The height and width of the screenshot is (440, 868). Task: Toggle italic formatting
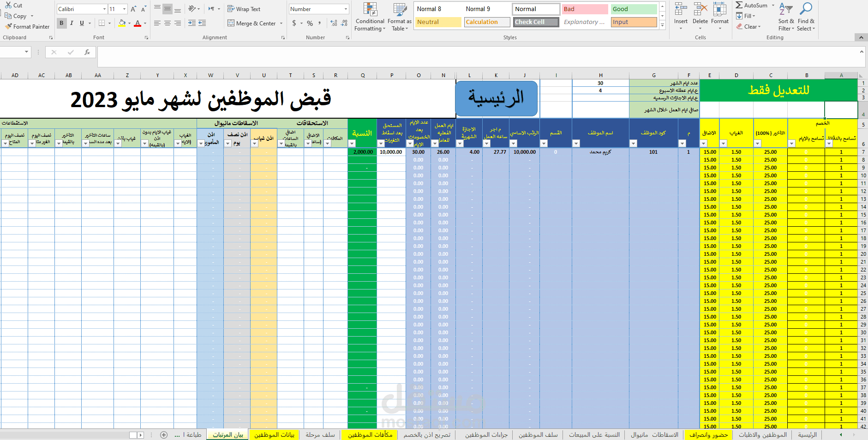[72, 23]
